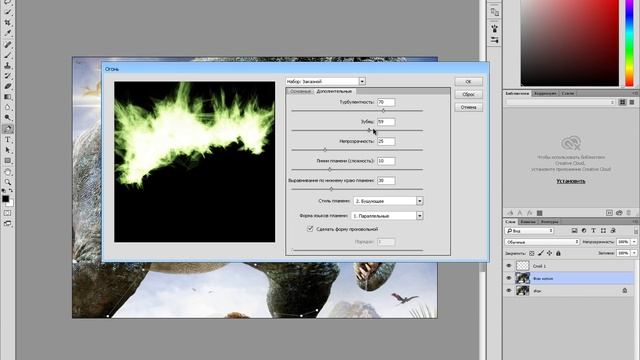This screenshot has height=360, width=640.
Task: Open layer fill 'Заливка' arrow
Action: 634,253
